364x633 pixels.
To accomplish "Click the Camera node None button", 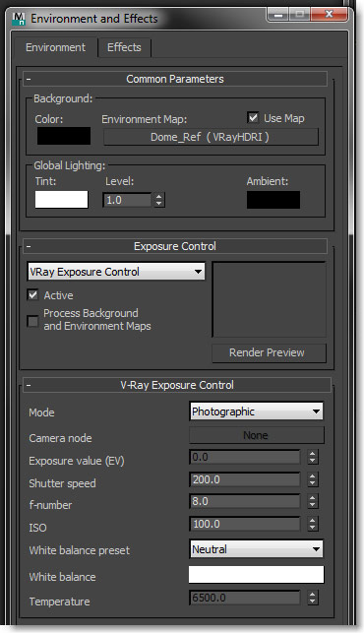I will [256, 435].
